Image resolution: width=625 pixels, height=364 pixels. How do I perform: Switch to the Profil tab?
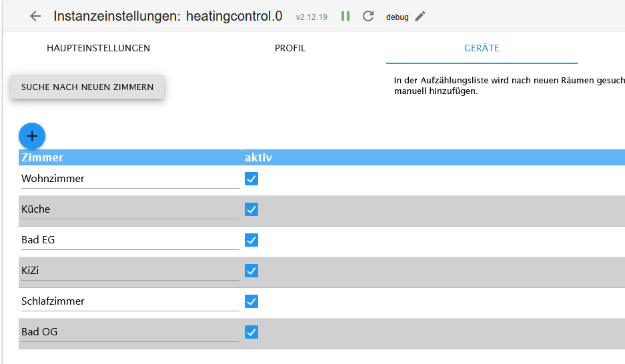pos(290,48)
